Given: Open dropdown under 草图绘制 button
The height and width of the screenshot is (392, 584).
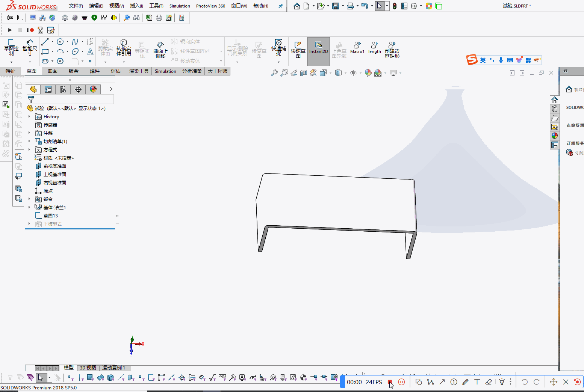Looking at the screenshot, I should click(x=11, y=62).
